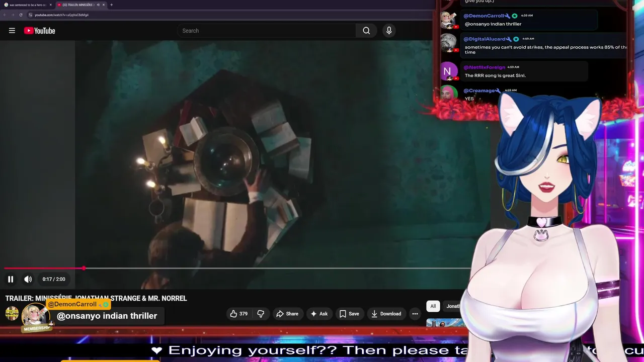Start voice search with the microphone icon

tap(389, 31)
